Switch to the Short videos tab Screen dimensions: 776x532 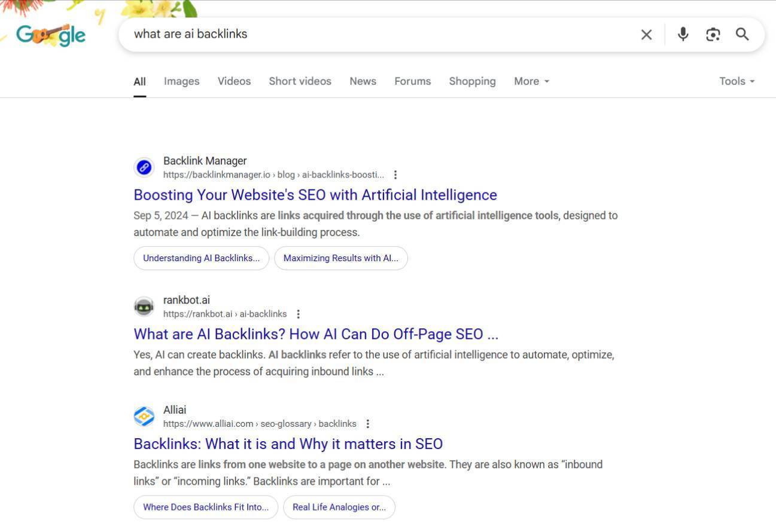[x=300, y=81]
